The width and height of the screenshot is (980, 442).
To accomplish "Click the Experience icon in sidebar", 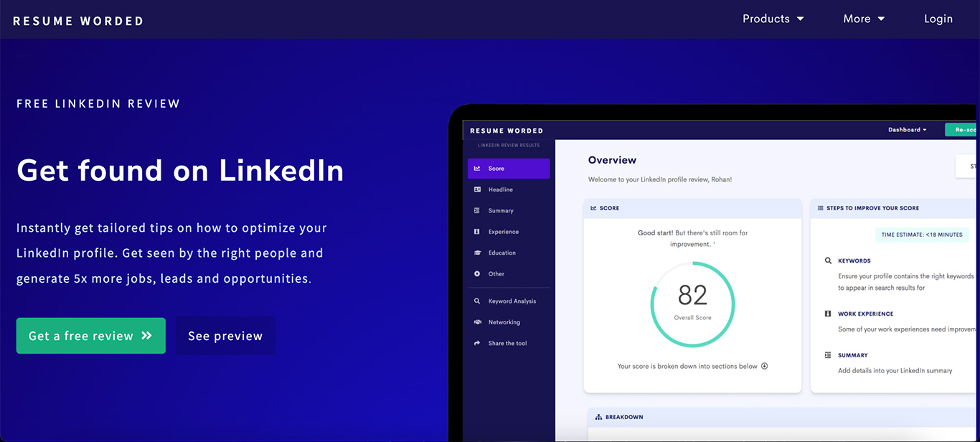I will 477,232.
